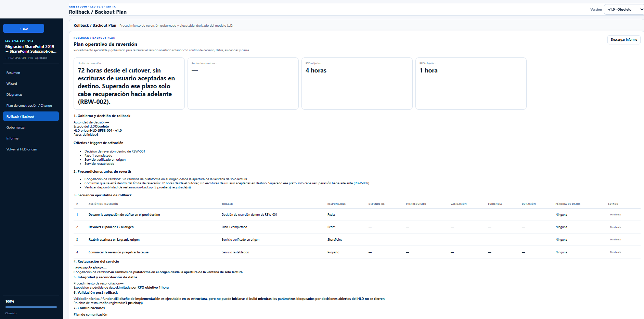Image resolution: width=644 pixels, height=319 pixels.
Task: Click Descargar informe button
Action: pos(624,40)
